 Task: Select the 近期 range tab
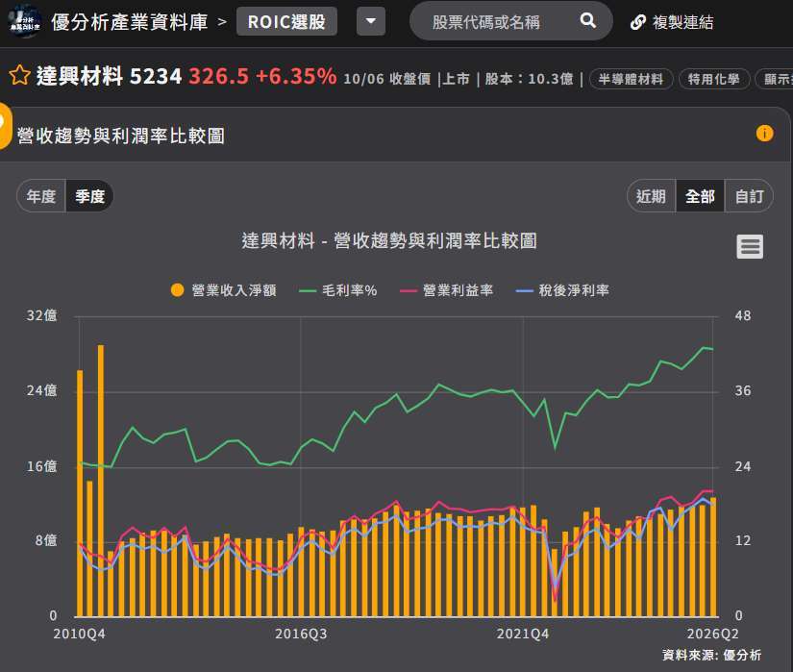point(651,196)
